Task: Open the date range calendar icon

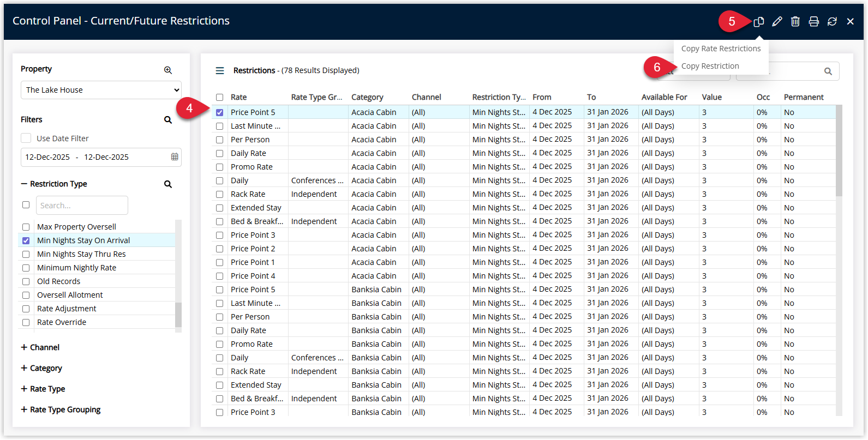Action: pos(175,157)
